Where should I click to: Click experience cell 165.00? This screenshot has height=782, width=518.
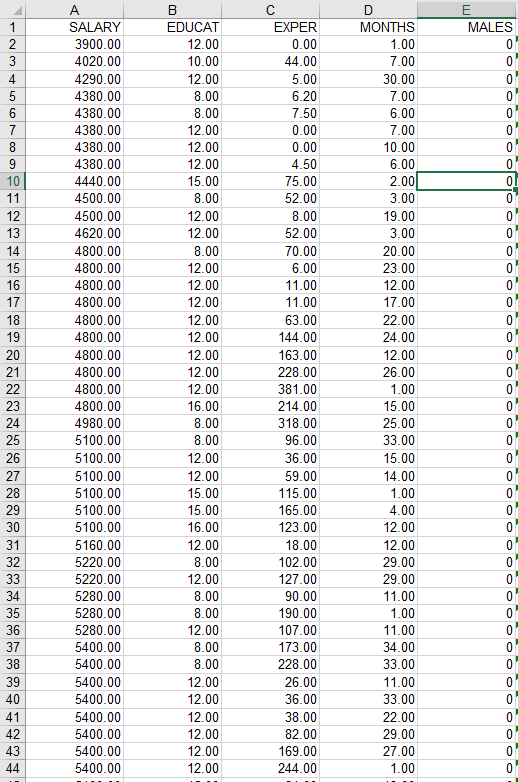pos(270,510)
